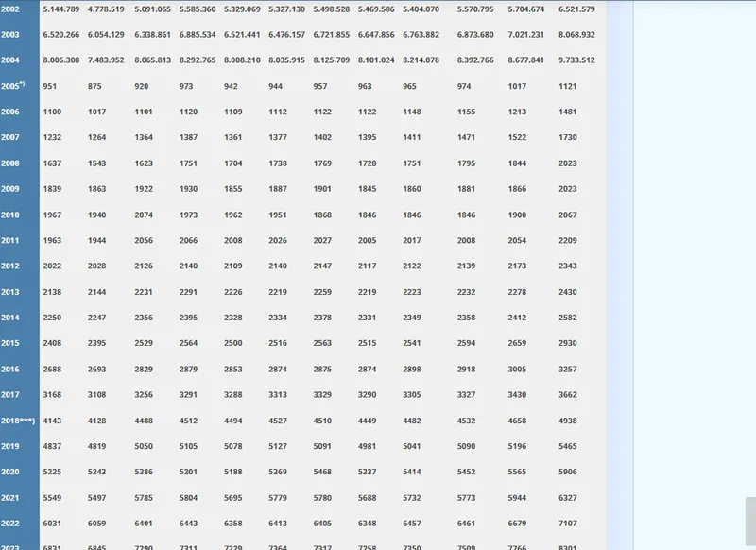
Task: Click the 2688 value in 2016 row
Action: (52, 369)
